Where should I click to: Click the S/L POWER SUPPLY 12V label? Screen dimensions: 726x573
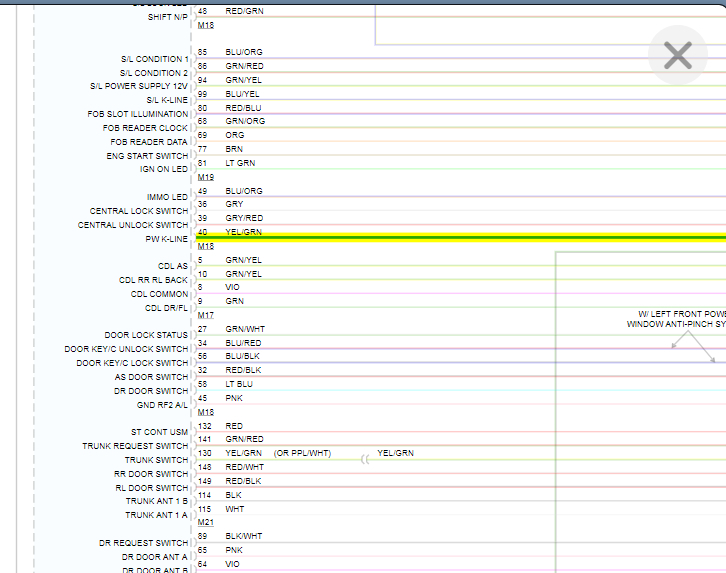coord(139,86)
